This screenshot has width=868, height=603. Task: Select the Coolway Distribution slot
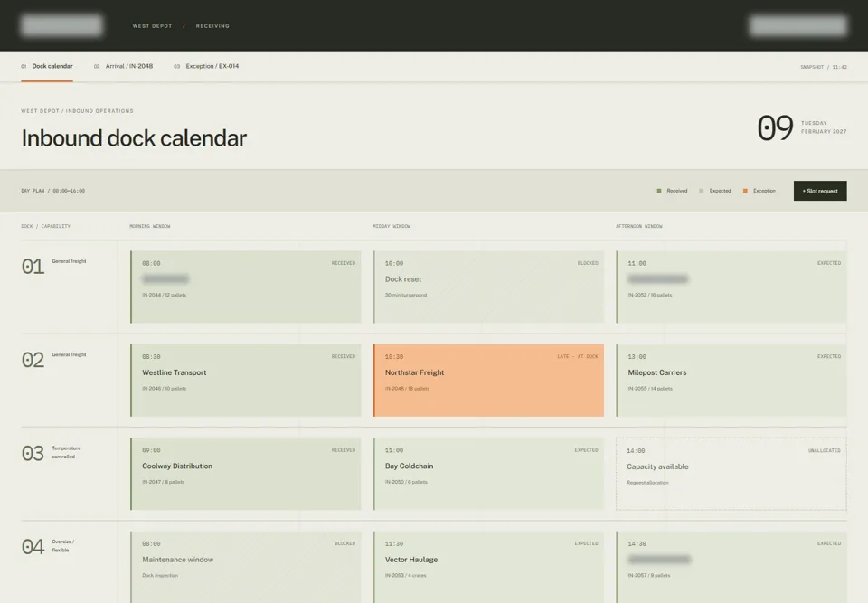[246, 474]
